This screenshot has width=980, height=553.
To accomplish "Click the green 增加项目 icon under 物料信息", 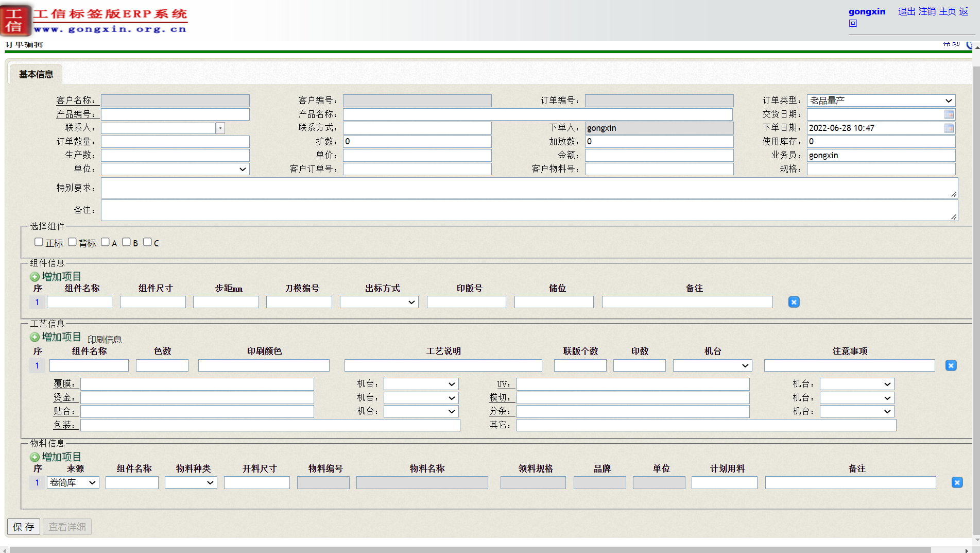I will click(35, 457).
